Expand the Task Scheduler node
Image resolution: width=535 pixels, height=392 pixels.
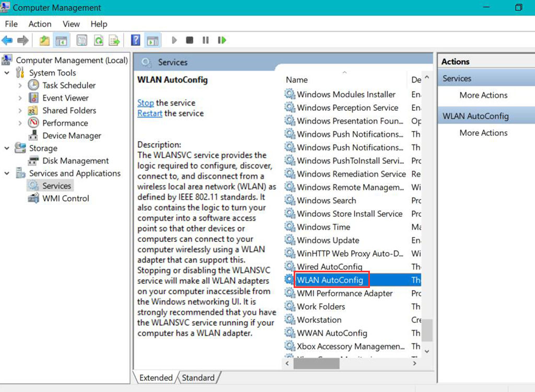click(x=20, y=85)
